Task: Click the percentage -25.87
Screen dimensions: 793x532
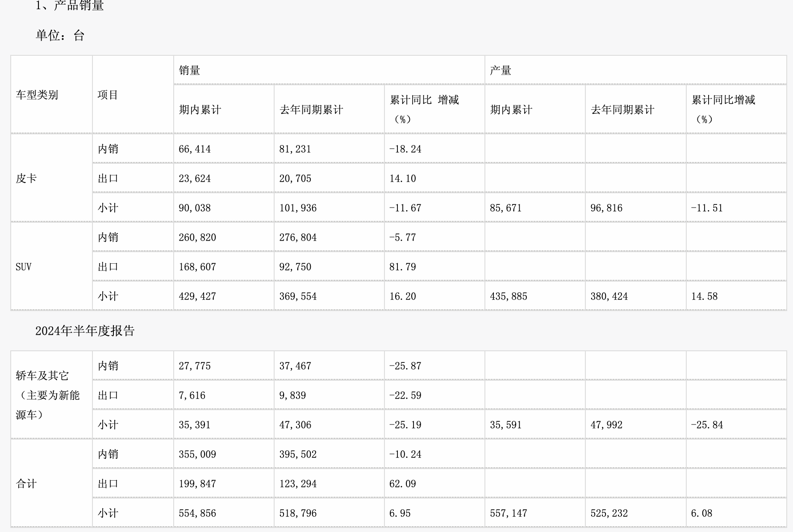Action: tap(405, 366)
